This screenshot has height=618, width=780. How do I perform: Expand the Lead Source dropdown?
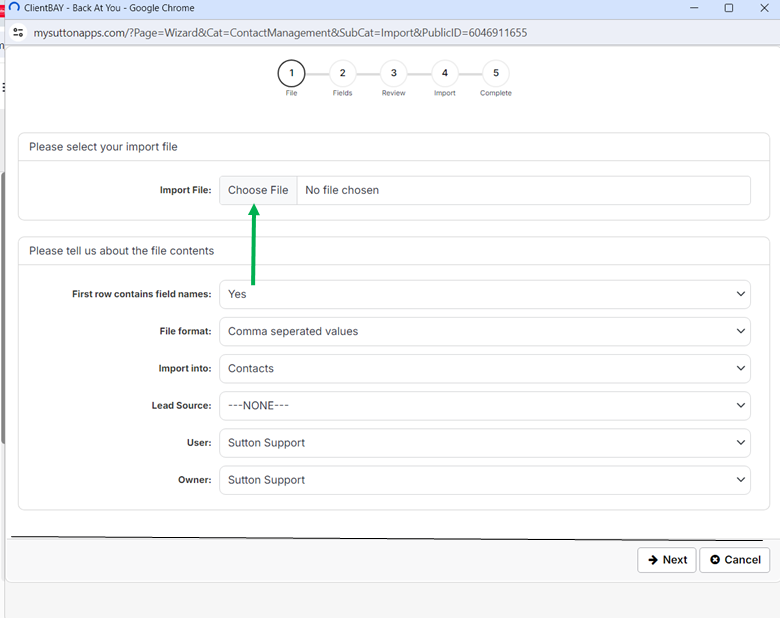click(x=484, y=405)
